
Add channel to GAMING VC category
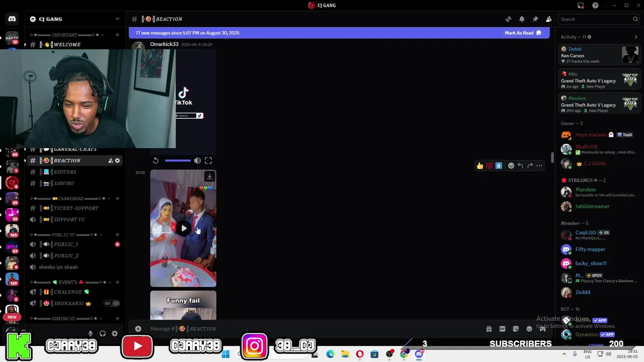(x=117, y=318)
